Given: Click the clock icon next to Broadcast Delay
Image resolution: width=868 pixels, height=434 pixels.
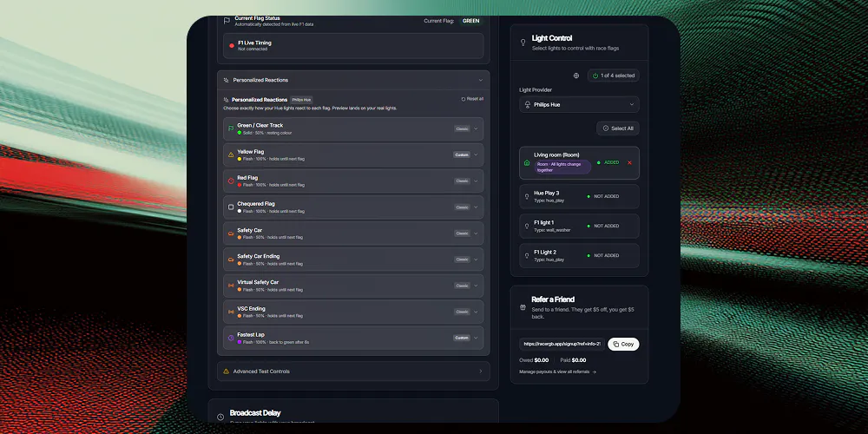Looking at the screenshot, I should (x=220, y=417).
